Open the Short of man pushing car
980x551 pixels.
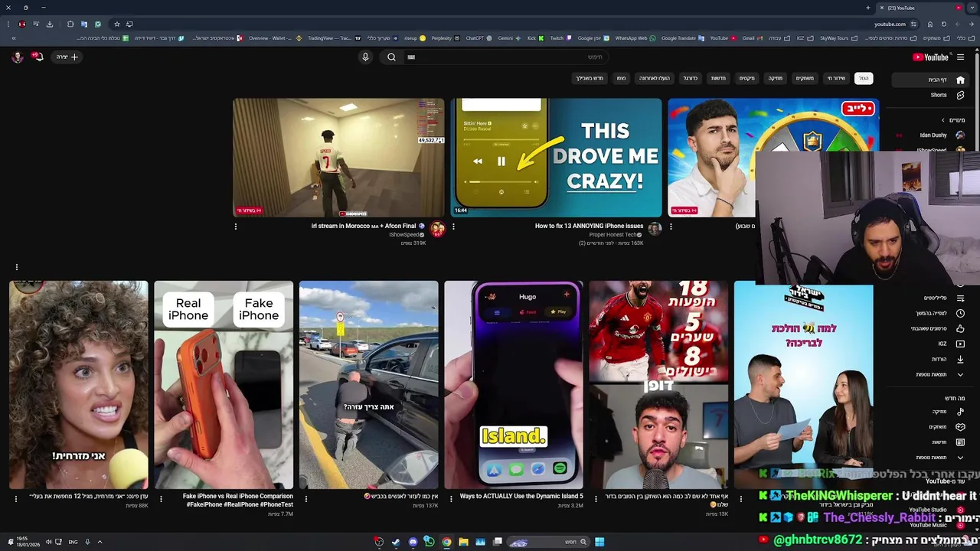(368, 385)
